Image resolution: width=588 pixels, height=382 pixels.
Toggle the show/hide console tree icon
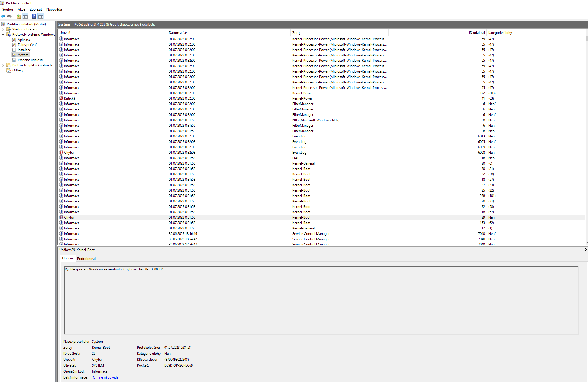(25, 17)
